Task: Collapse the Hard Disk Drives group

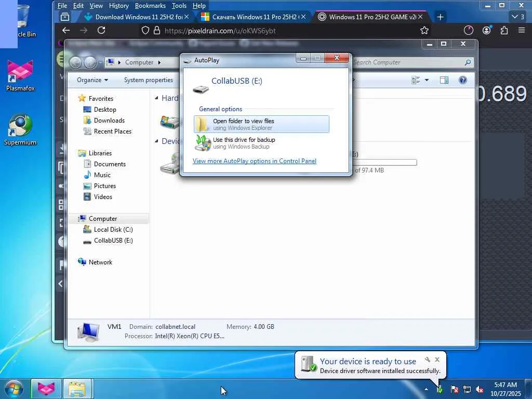Action: 156,98
